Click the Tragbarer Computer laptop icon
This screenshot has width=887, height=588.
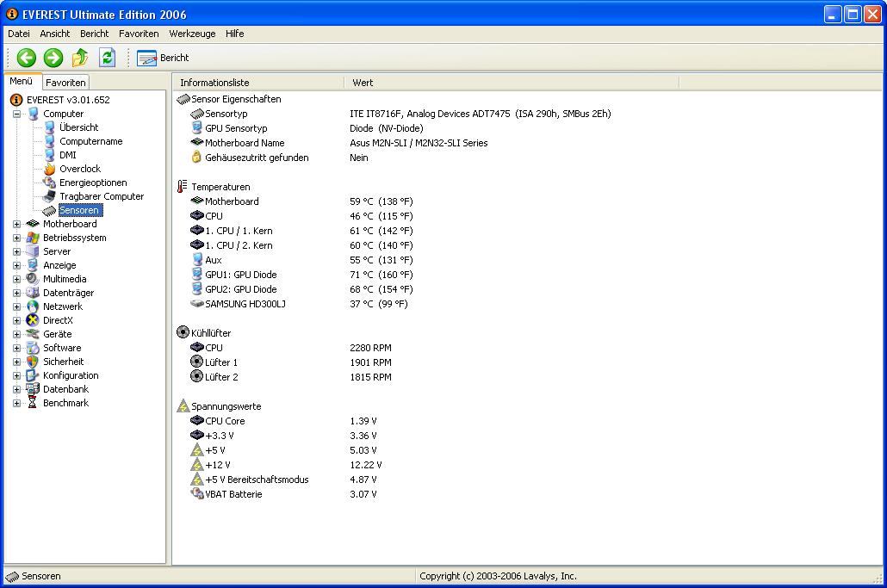click(50, 196)
